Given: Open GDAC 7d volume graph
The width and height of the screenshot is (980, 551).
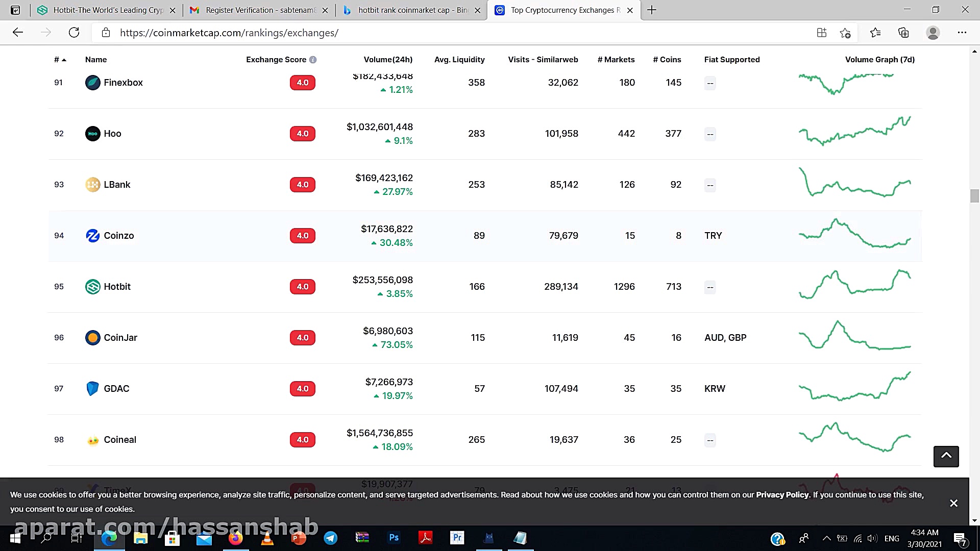Looking at the screenshot, I should click(855, 386).
